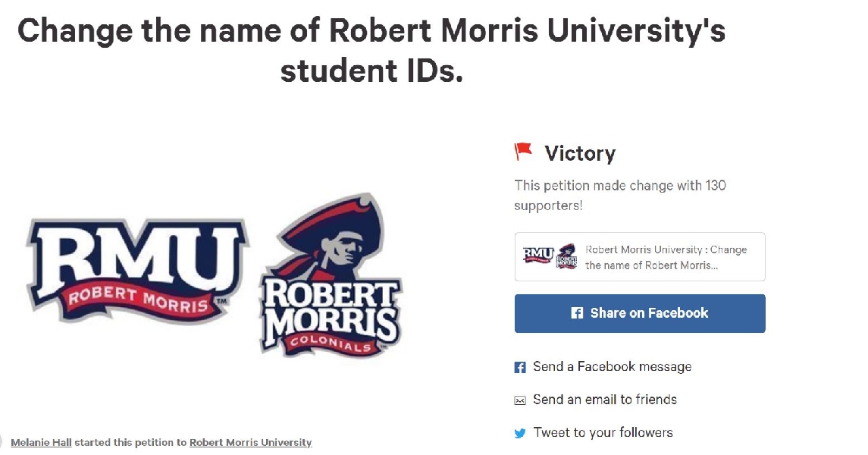The image size is (868, 455).
Task: Click the Facebook icon beside Send a Facebook message
Action: 520,368
